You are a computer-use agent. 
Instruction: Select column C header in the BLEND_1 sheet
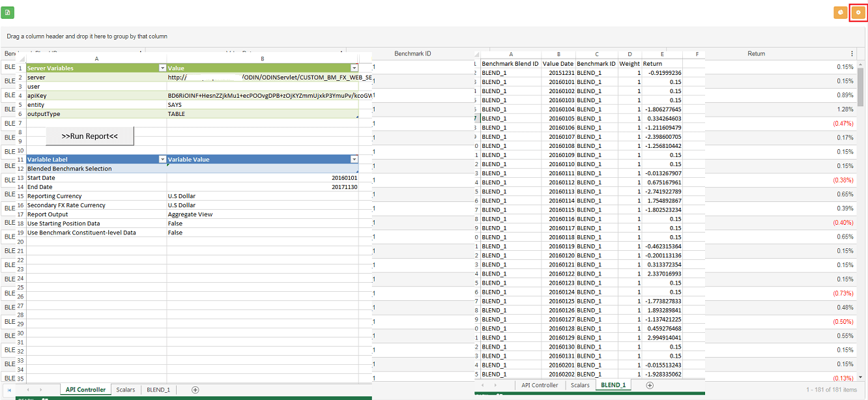point(596,54)
